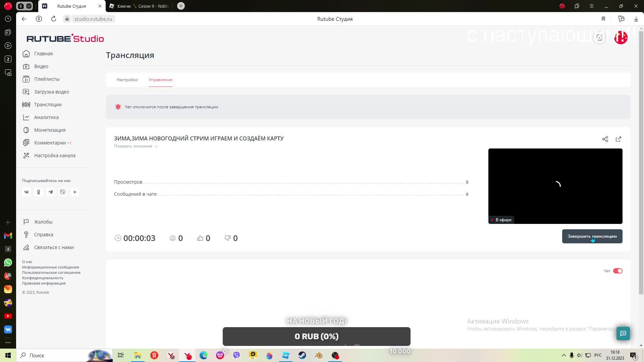
Task: Click Завершить трансляцию button
Action: click(592, 236)
